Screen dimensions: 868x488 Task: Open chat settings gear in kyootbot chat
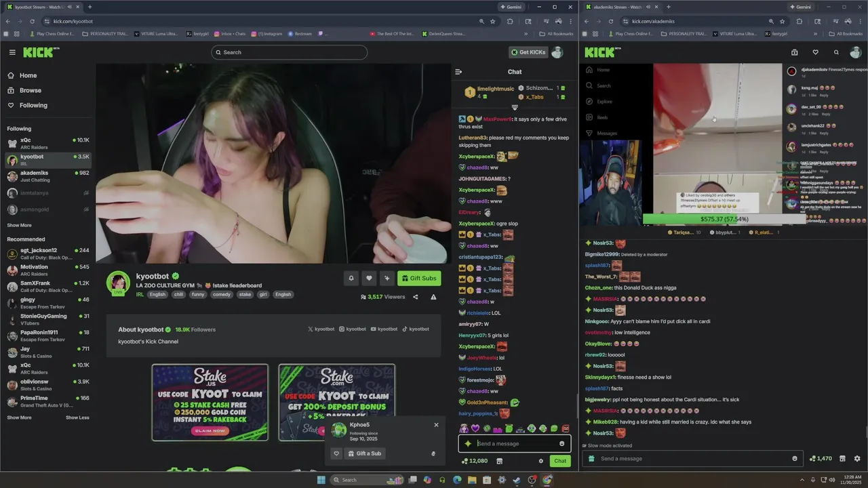[540, 461]
